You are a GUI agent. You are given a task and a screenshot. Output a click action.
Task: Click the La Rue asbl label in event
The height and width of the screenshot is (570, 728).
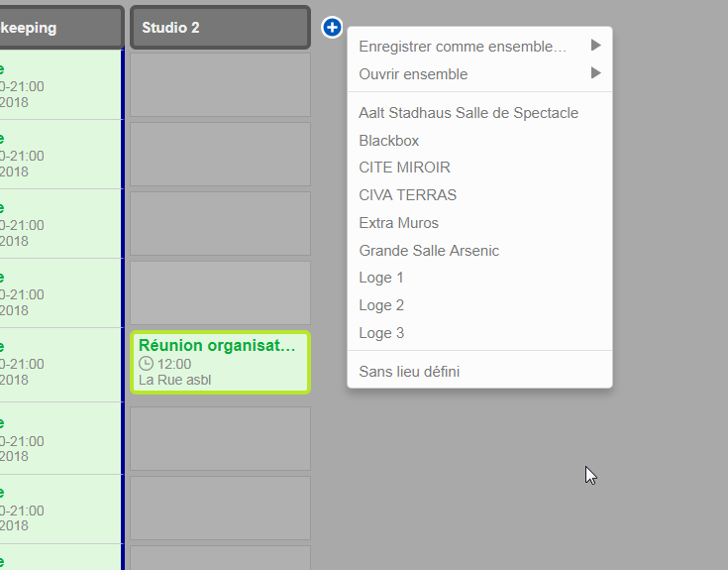(175, 380)
